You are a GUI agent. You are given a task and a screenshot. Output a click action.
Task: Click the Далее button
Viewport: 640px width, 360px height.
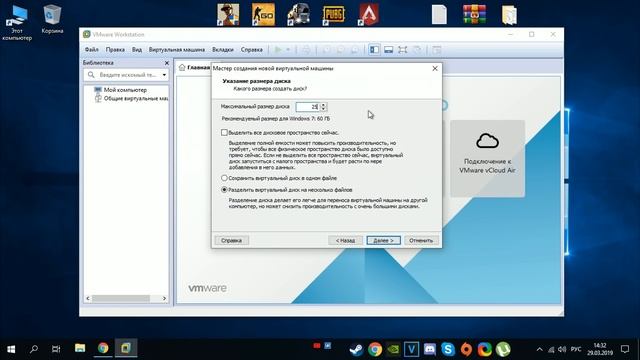point(383,240)
